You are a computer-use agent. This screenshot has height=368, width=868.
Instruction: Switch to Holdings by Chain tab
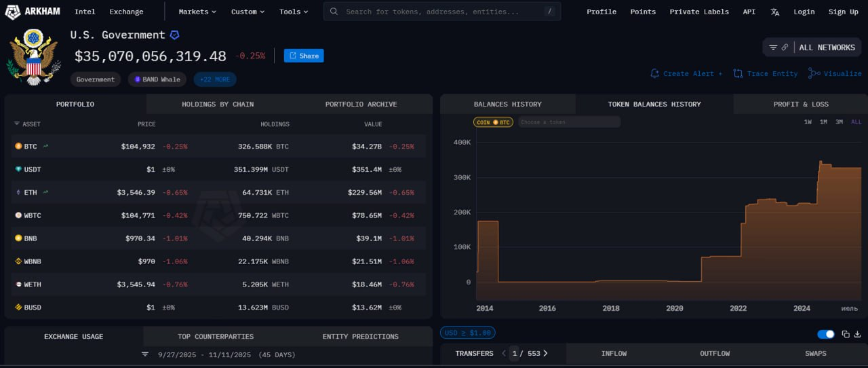218,104
